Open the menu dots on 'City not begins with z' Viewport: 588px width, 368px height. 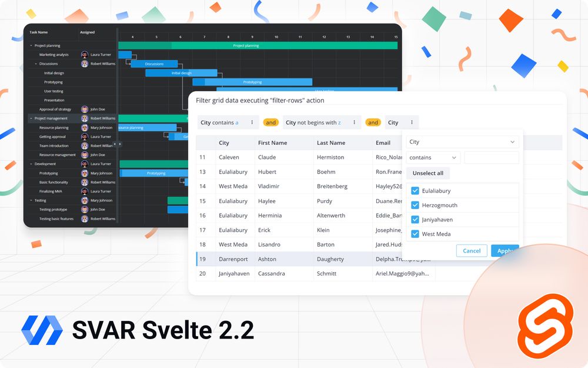(354, 122)
